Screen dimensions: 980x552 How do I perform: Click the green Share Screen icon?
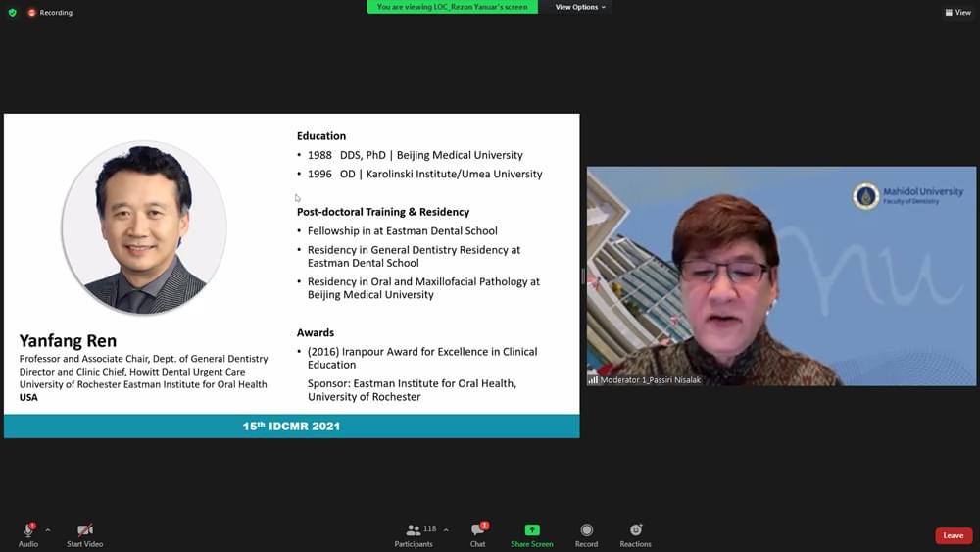coord(531,535)
